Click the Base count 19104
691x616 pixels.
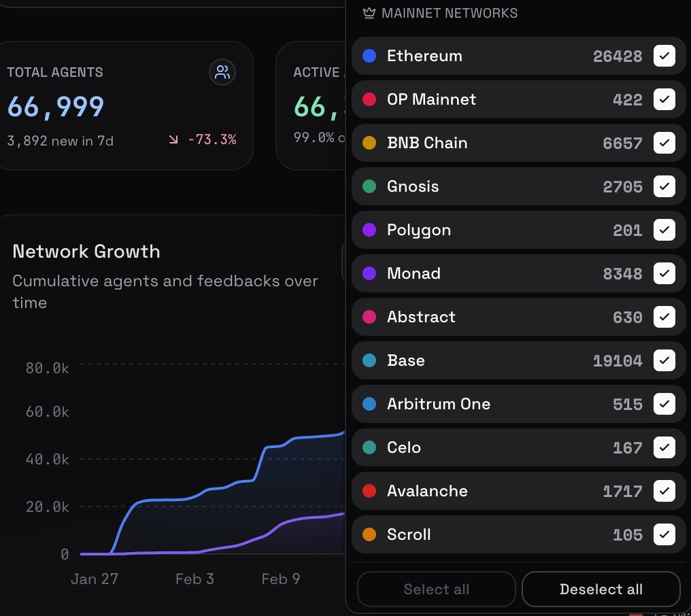(618, 361)
